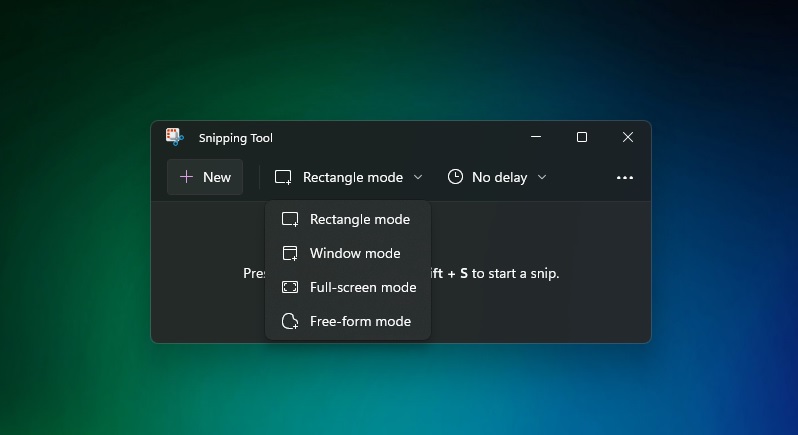Click the Snipping Tool app icon in title bar

click(174, 137)
